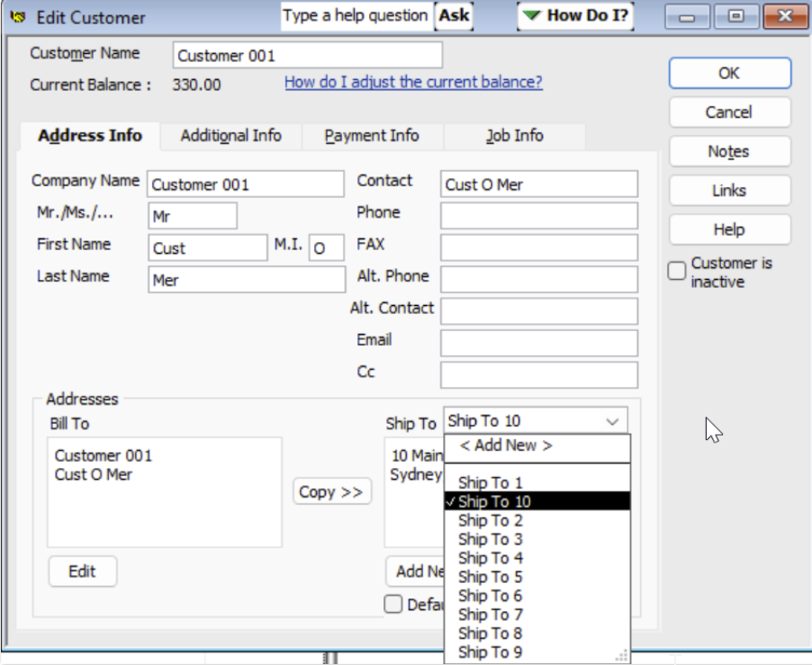Click the Contact field
The height and width of the screenshot is (665, 812).
pyautogui.click(x=539, y=184)
